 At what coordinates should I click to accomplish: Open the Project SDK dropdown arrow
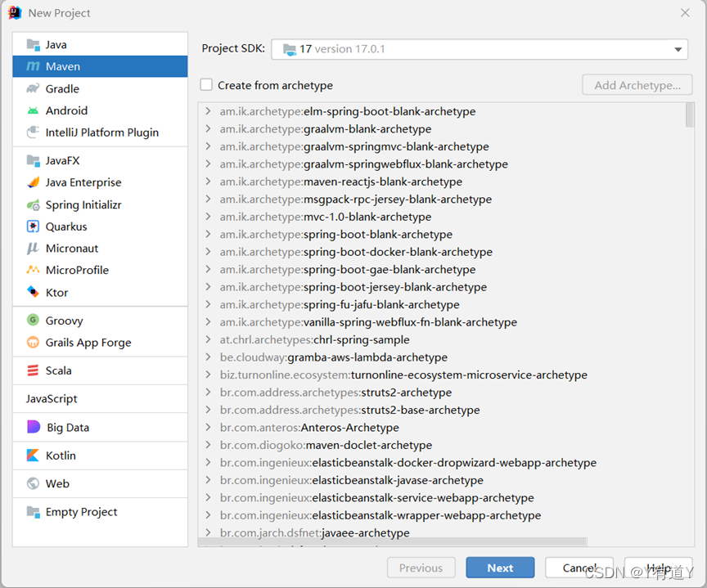coord(678,50)
